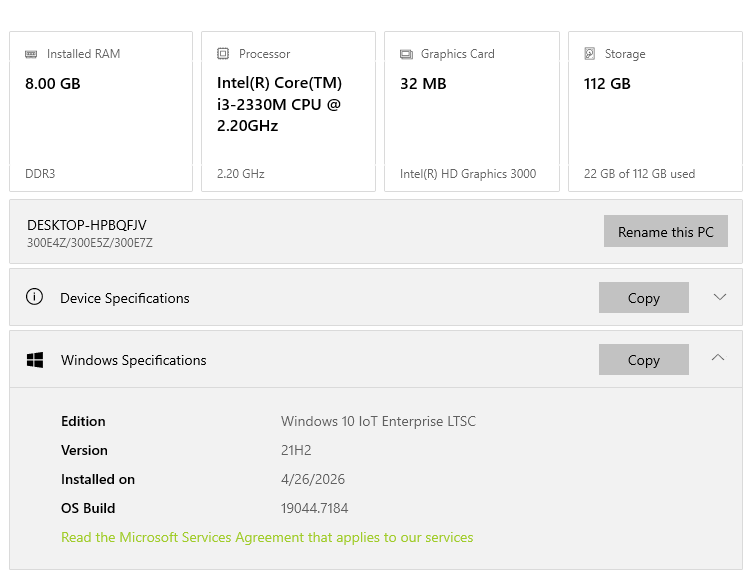Click the Installed RAM card title

pos(83,54)
